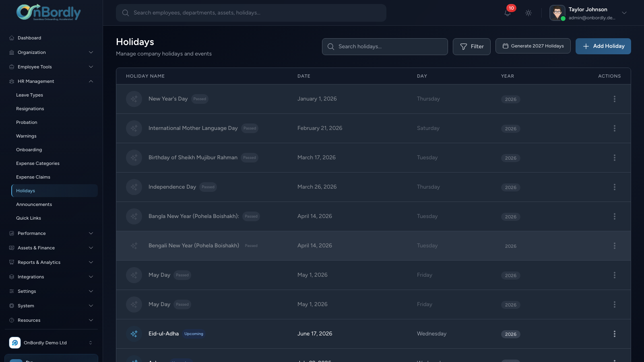Click the Resources help icon

tap(12, 320)
